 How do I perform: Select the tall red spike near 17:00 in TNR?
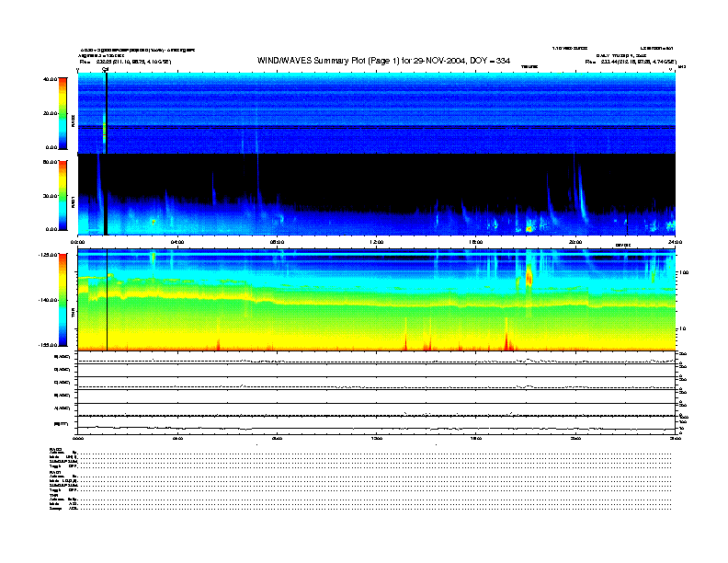506,339
